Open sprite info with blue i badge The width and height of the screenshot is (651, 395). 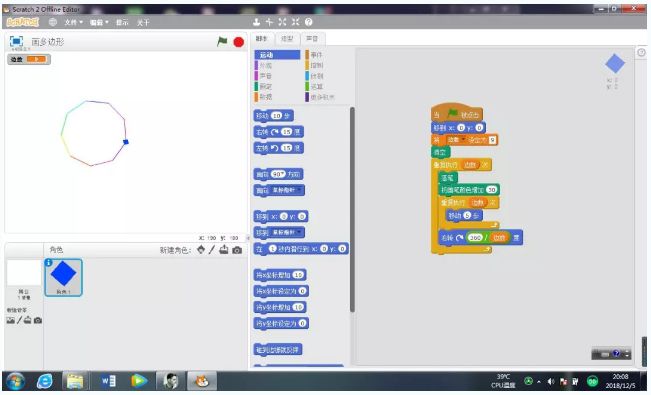click(49, 263)
